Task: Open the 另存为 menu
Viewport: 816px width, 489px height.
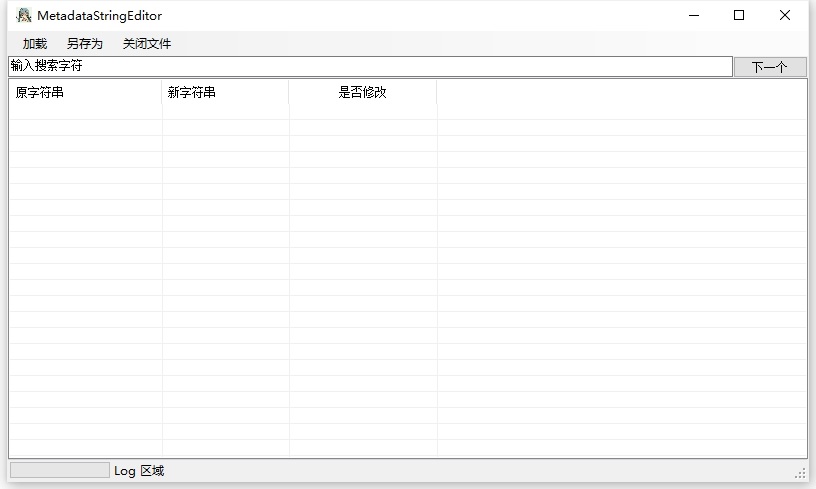Action: pyautogui.click(x=85, y=44)
